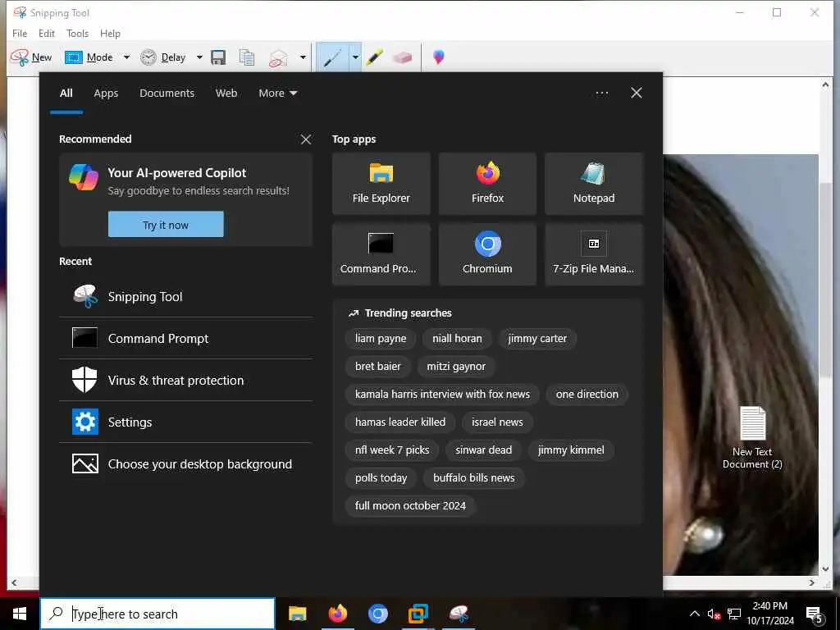Open Virus & threat protection
The width and height of the screenshot is (840, 630).
[185, 381]
